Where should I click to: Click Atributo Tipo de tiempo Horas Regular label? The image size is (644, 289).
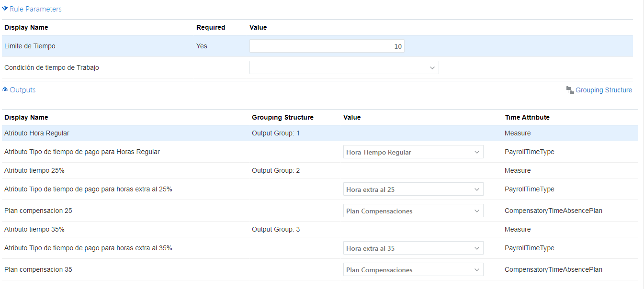tap(82, 152)
